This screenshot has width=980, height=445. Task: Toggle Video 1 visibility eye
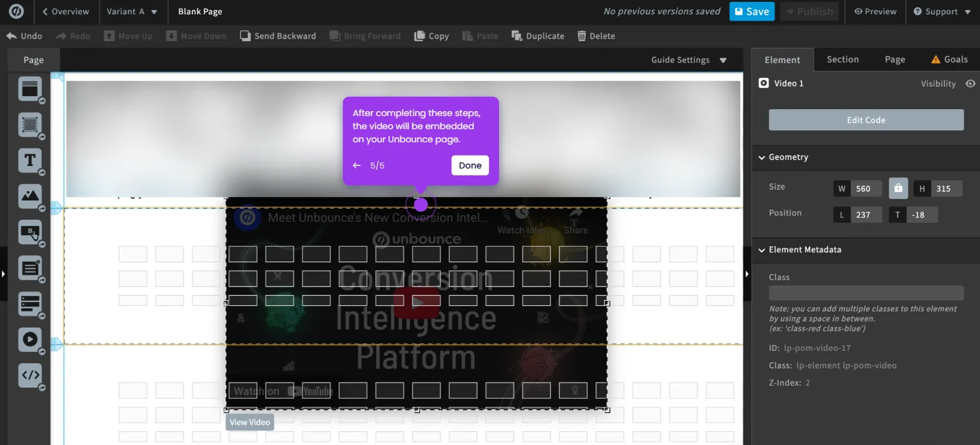tap(970, 84)
